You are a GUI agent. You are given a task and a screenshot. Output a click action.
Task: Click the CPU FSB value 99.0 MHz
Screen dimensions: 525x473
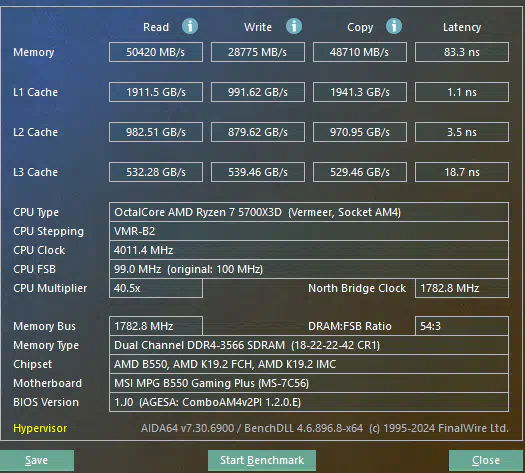click(309, 269)
